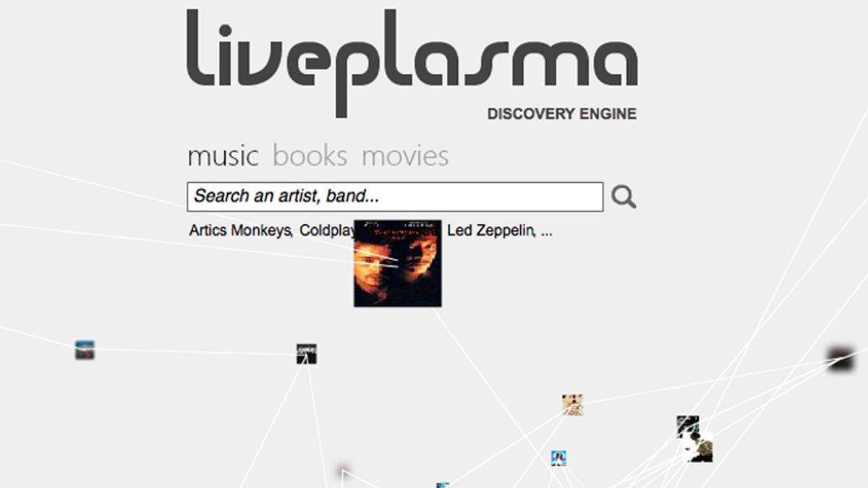Viewport: 868px width, 488px height.
Task: Select the black album node linked to the blue node
Action: tap(307, 354)
